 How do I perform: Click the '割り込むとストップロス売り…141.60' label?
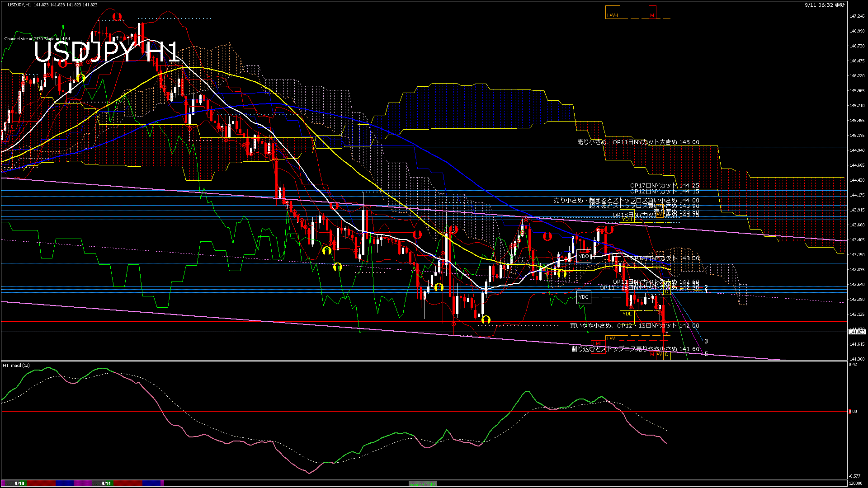(636, 349)
